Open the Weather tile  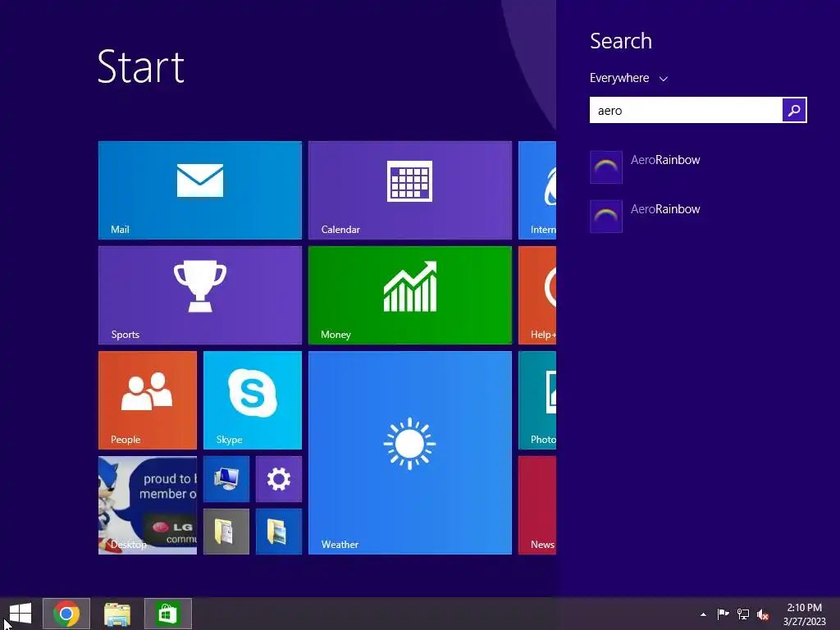410,453
